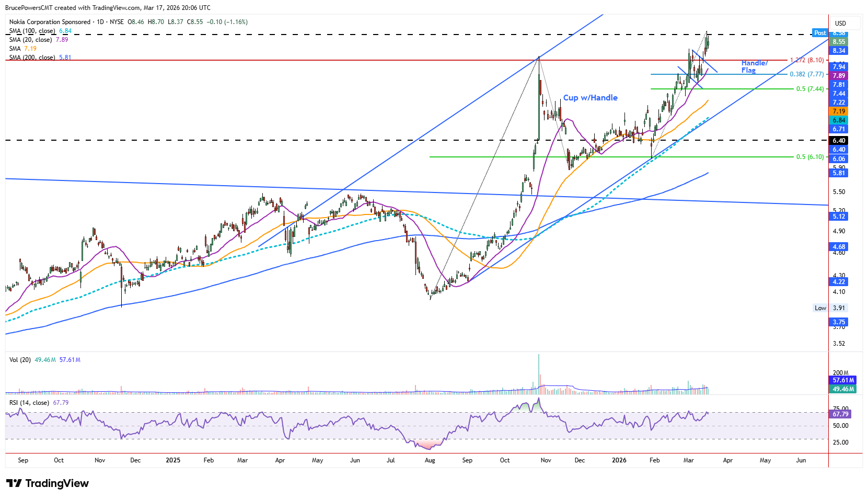
Task: Click the 2026 year mark on time axis
Action: (619, 460)
